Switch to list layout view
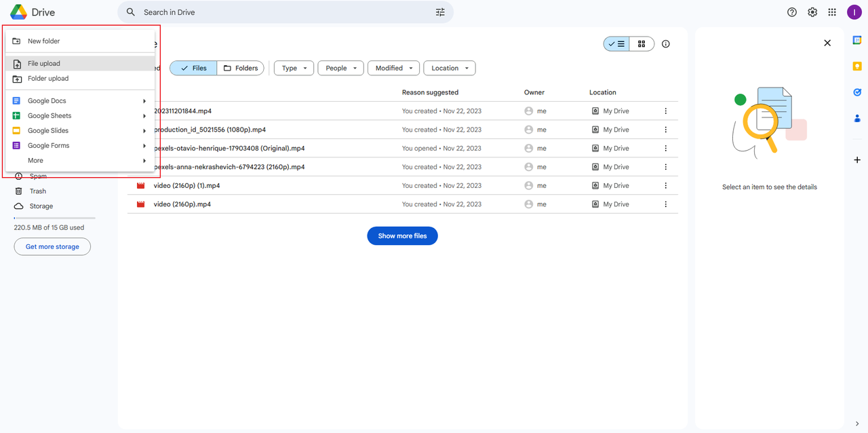868x433 pixels. pyautogui.click(x=616, y=44)
